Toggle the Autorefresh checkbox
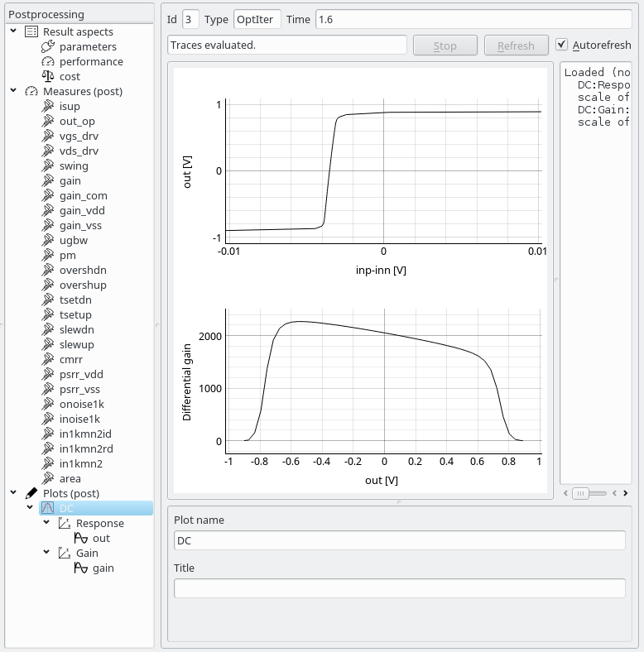644x652 pixels. 562,45
